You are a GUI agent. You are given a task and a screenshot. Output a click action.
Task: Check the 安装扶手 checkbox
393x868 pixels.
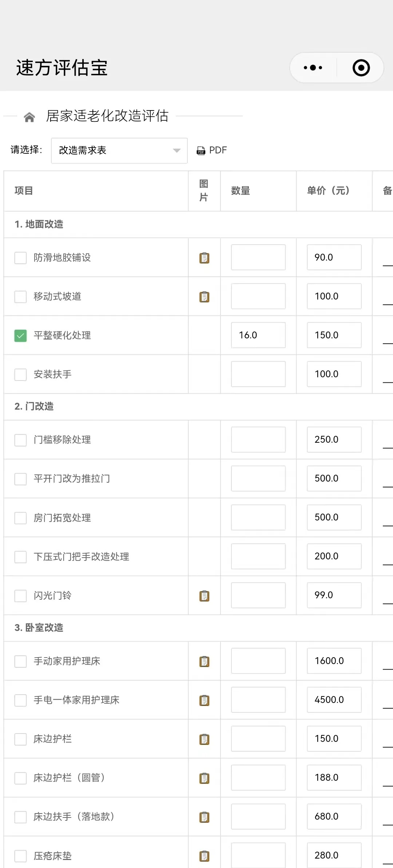(20, 374)
